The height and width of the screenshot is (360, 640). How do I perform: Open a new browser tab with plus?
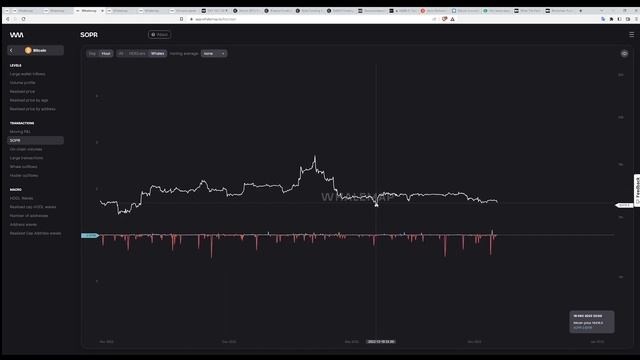[x=580, y=11]
